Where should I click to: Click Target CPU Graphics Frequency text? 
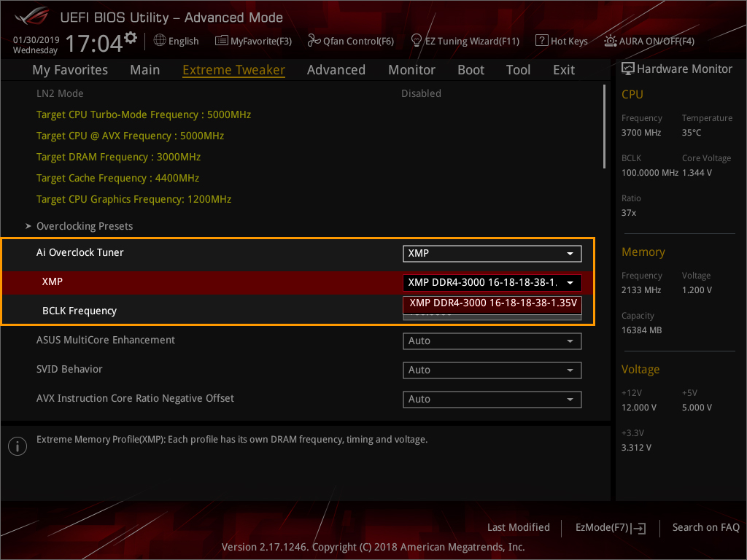[134, 199]
